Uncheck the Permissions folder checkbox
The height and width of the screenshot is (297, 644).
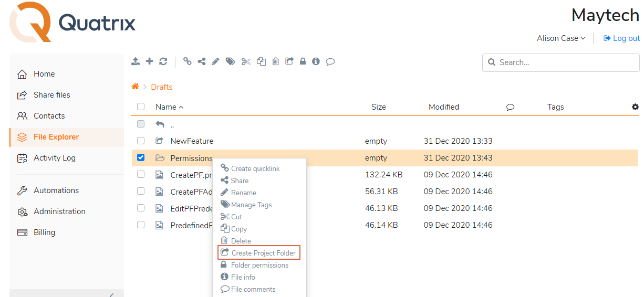click(141, 157)
